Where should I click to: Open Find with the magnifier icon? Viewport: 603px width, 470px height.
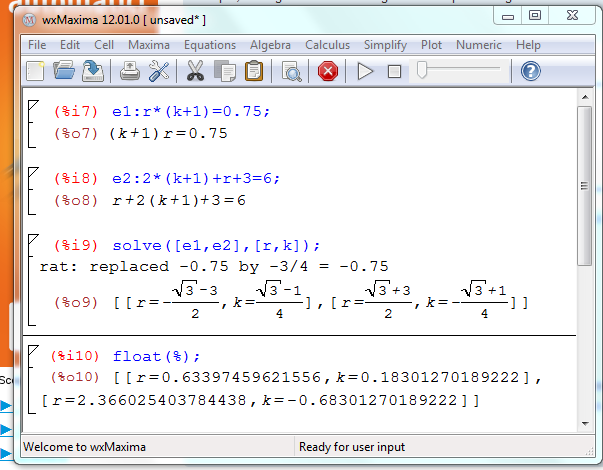pyautogui.click(x=291, y=72)
